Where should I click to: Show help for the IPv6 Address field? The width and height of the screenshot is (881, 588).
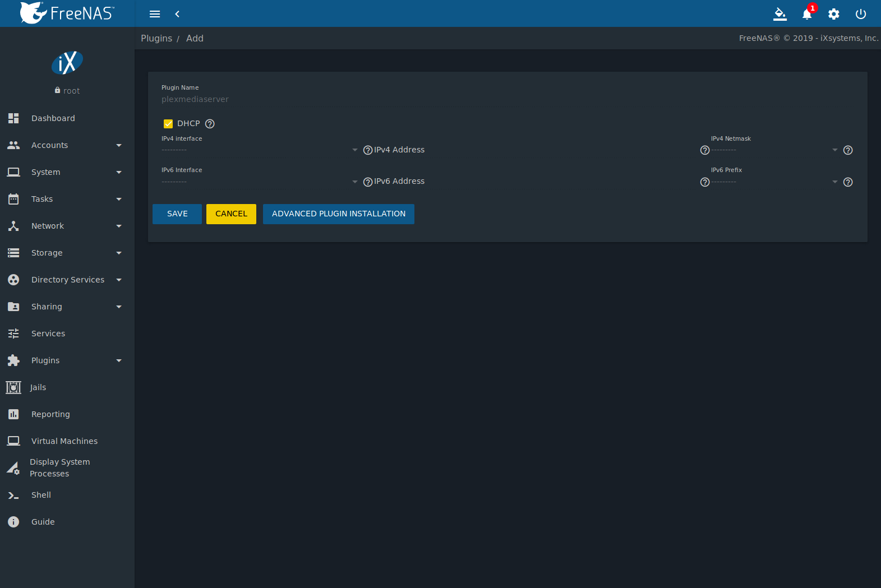[x=705, y=182]
